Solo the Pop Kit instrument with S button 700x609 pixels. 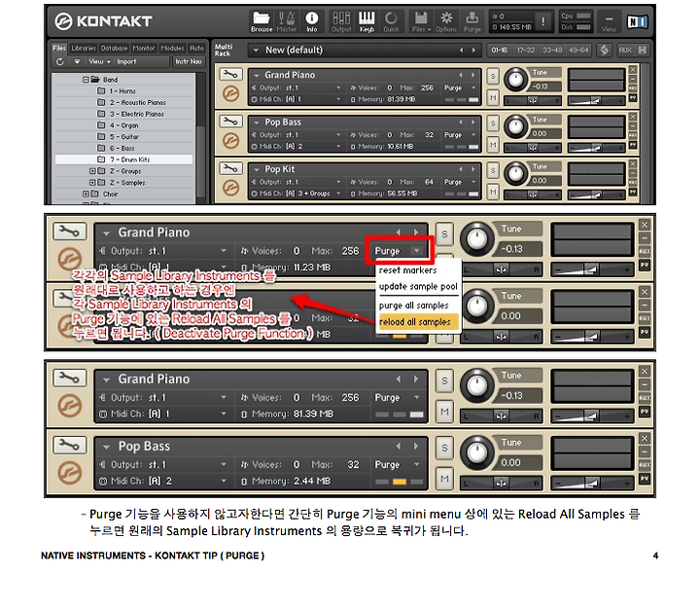(x=492, y=170)
